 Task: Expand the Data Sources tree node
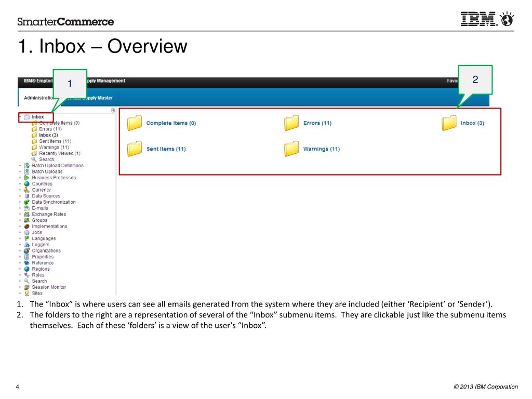coord(20,196)
